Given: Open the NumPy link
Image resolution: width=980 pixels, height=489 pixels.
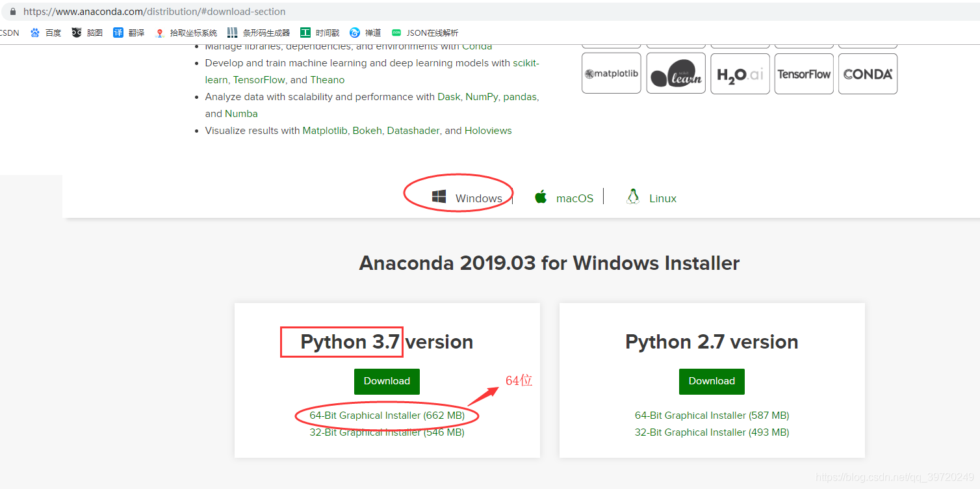Looking at the screenshot, I should 482,97.
